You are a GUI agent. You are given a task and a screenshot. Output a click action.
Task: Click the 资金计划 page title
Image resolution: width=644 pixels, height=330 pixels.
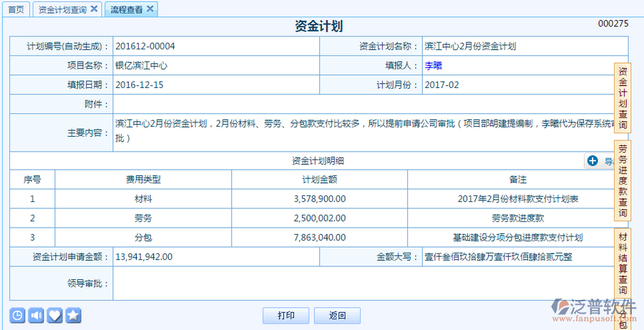coord(318,26)
